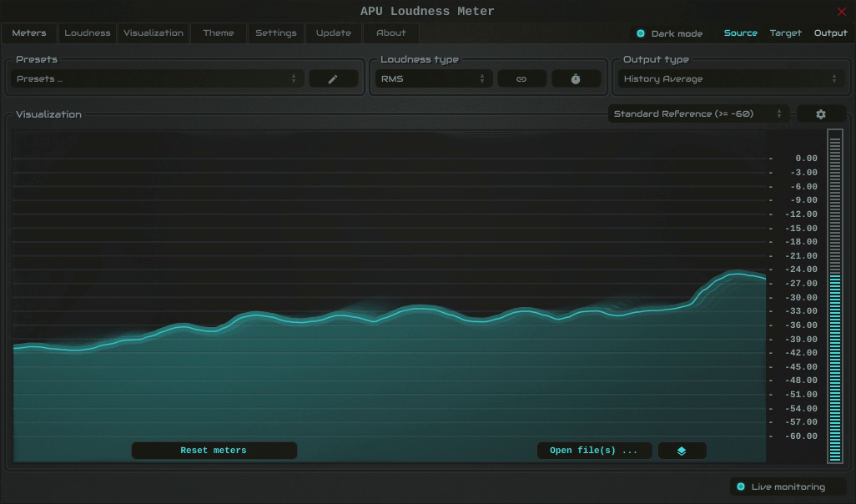Click the Output type group label
Screen dimensions: 856x504
click(656, 59)
